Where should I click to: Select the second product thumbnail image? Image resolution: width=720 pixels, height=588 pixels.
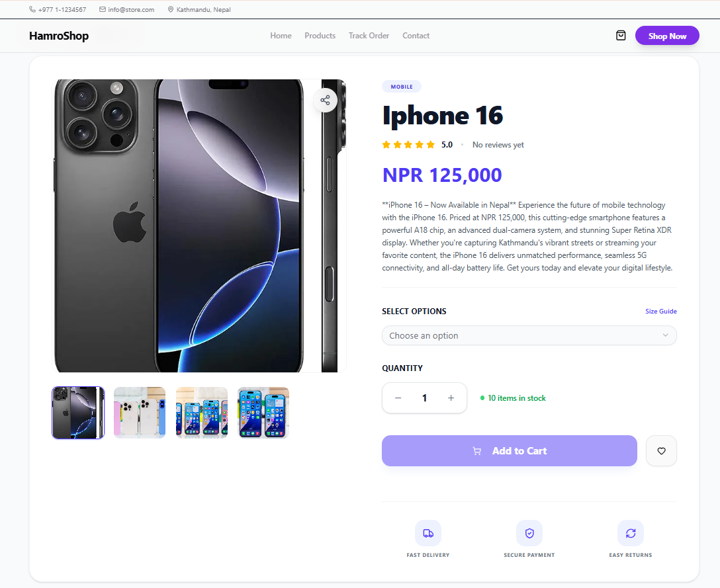140,413
